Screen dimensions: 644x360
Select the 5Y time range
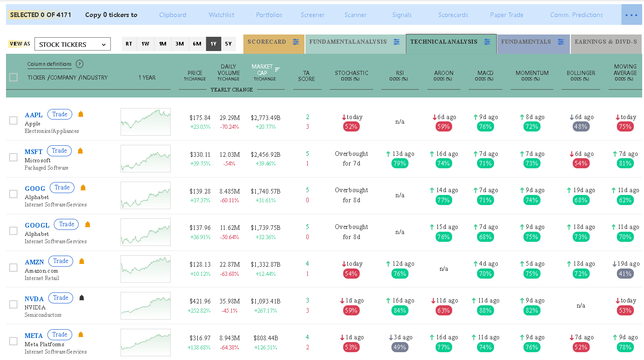click(228, 44)
